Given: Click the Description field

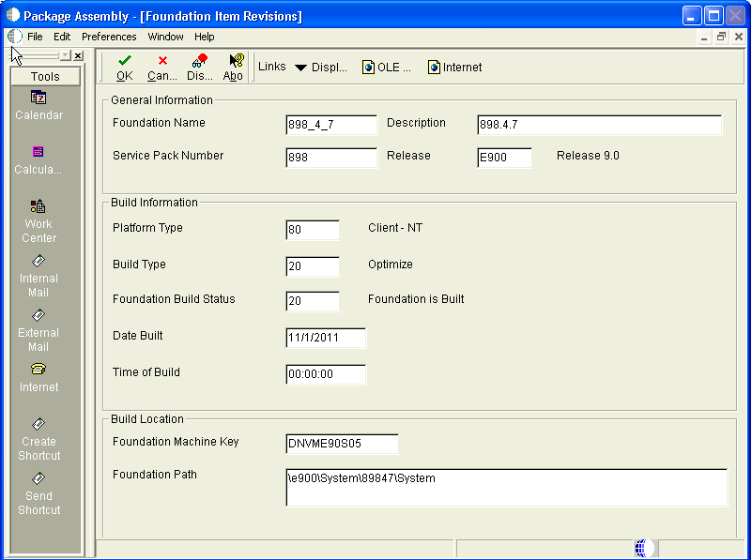Looking at the screenshot, I should [600, 125].
